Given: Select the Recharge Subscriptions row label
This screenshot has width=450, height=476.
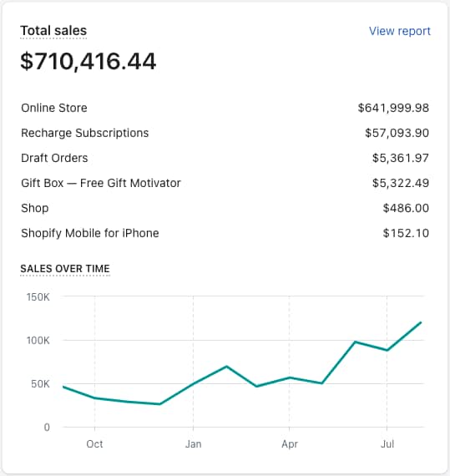Looking at the screenshot, I should click(x=84, y=133).
